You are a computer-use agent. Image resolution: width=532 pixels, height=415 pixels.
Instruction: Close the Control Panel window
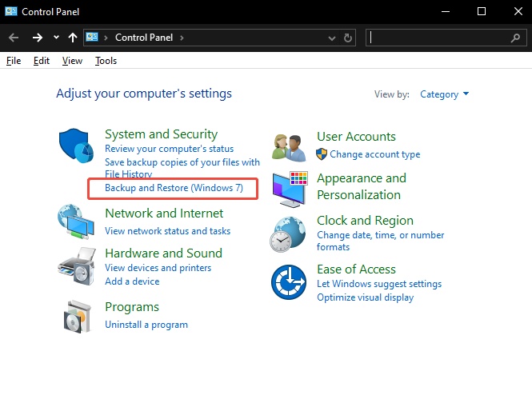click(x=518, y=11)
